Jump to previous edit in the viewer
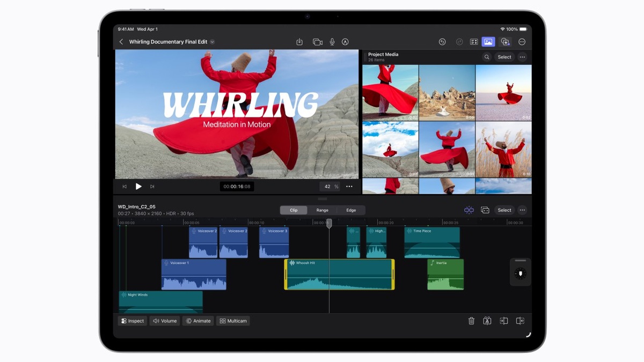 (125, 187)
